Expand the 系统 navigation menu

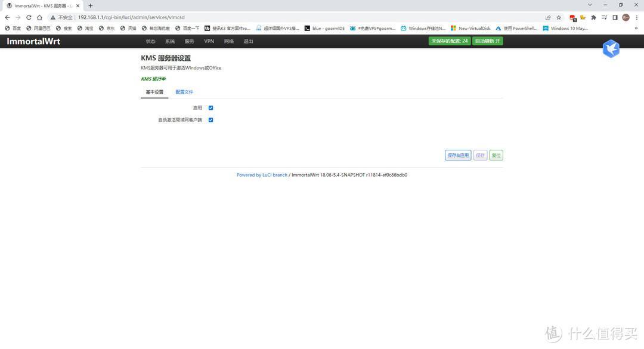(169, 41)
